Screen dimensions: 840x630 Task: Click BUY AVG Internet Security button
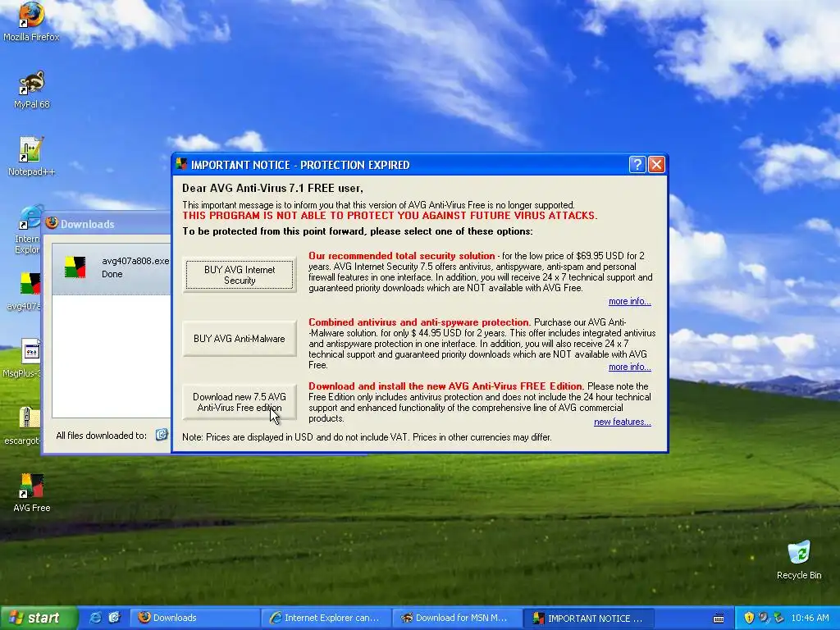coord(240,275)
